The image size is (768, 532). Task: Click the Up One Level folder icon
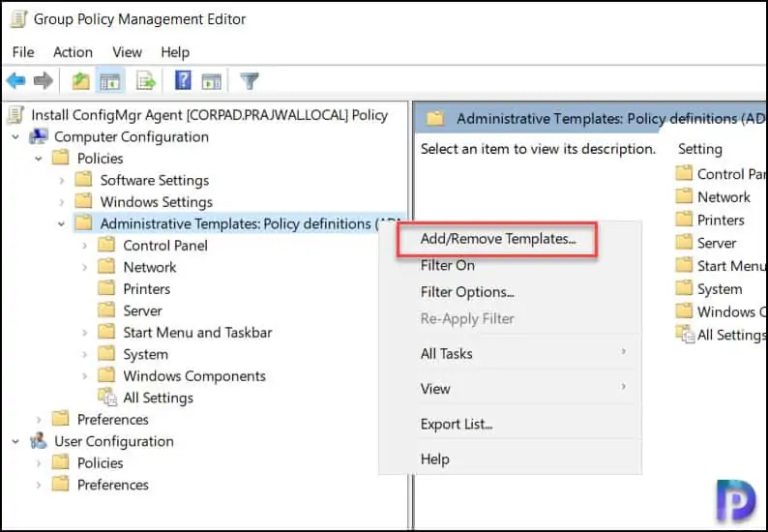click(81, 81)
